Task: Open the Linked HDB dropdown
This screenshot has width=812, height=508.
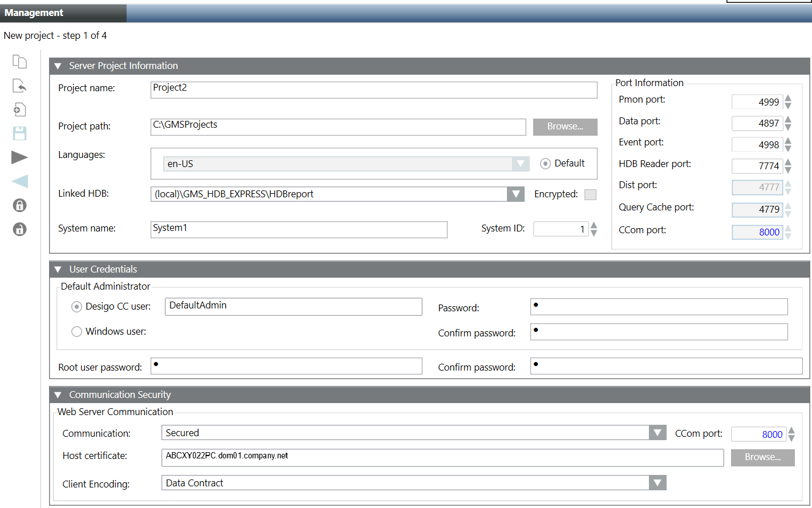Action: point(515,194)
